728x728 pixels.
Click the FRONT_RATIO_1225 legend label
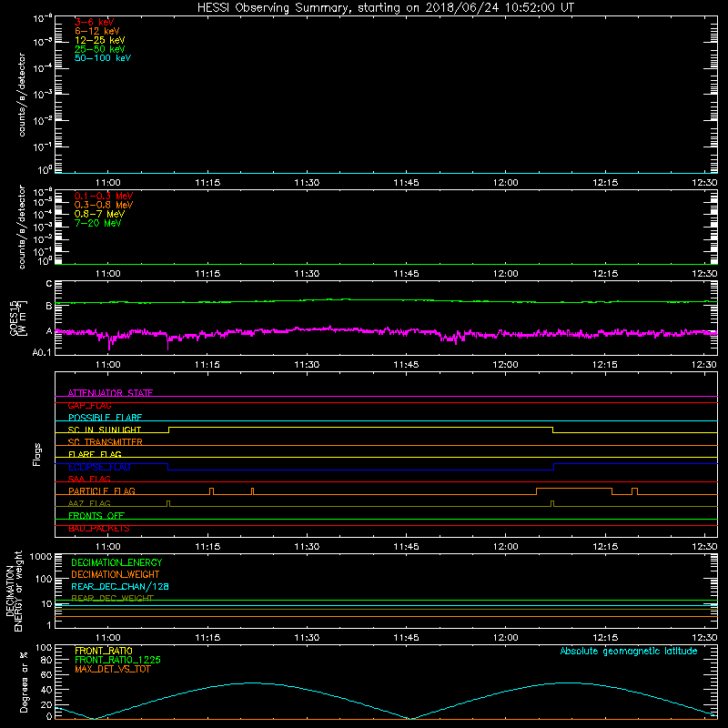(117, 660)
